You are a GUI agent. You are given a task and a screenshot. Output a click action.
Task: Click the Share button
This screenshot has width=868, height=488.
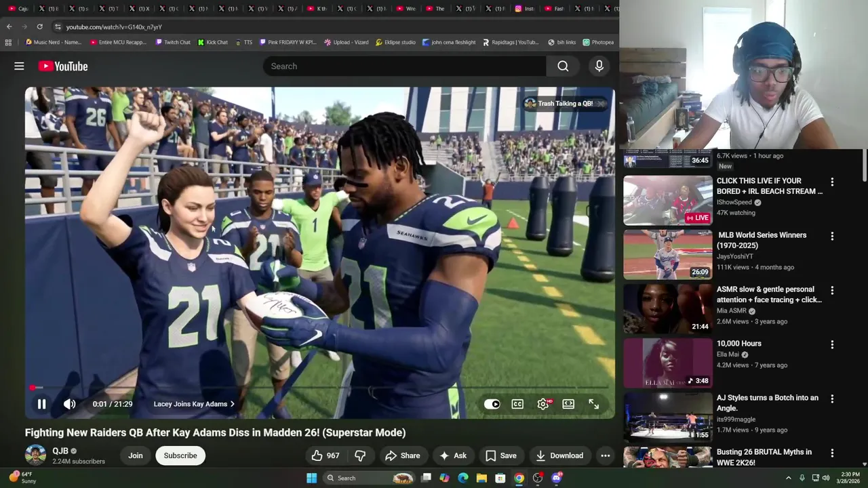pyautogui.click(x=402, y=455)
